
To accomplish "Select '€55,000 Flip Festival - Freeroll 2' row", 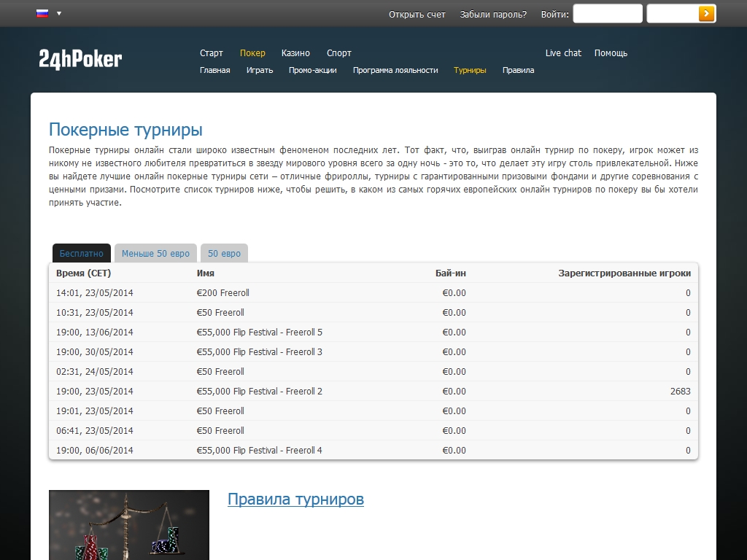I will click(259, 392).
